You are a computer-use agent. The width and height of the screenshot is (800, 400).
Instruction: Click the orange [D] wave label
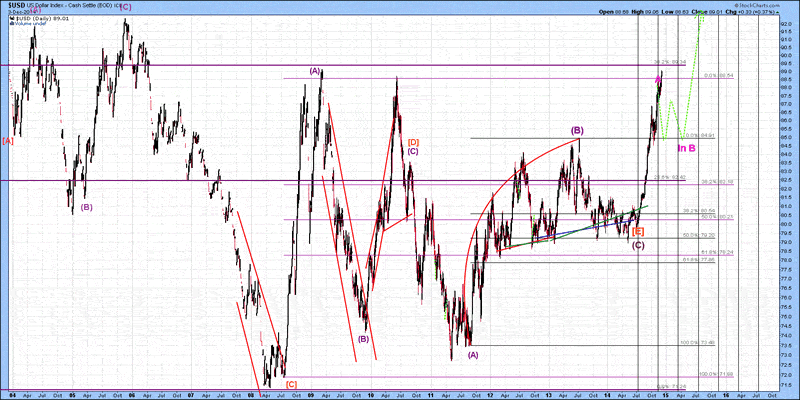click(x=412, y=142)
